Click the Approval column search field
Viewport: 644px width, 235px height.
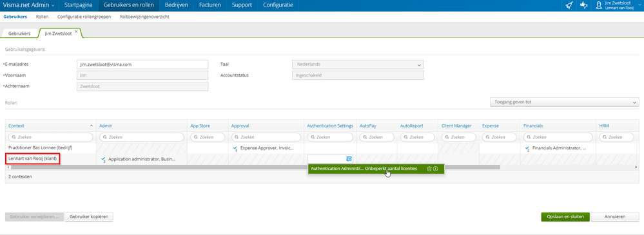266,137
